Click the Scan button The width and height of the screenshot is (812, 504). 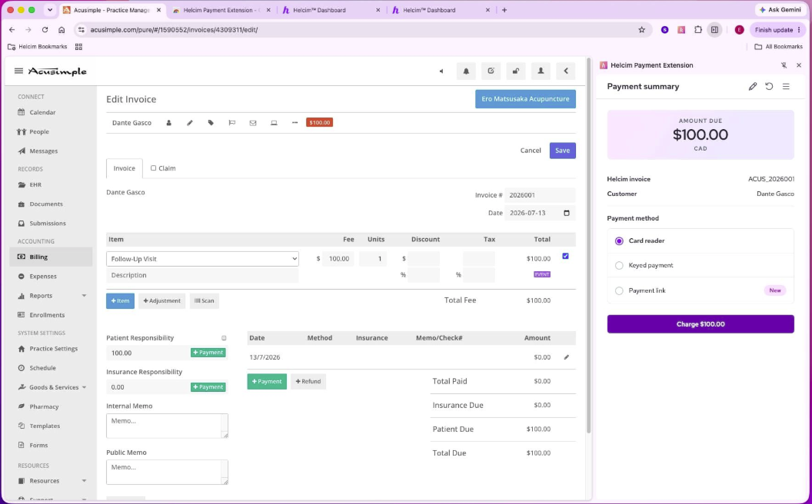pos(204,301)
